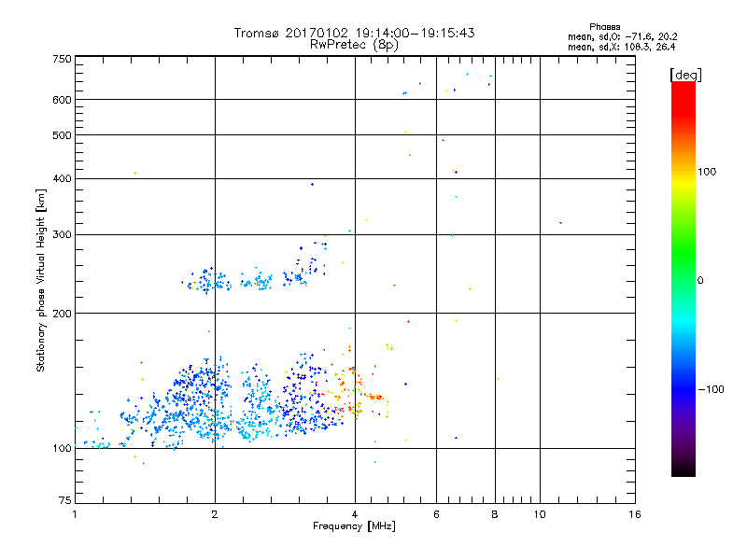The height and width of the screenshot is (560, 747).
Task: Click the y-axis label '750'
Action: coord(62,59)
